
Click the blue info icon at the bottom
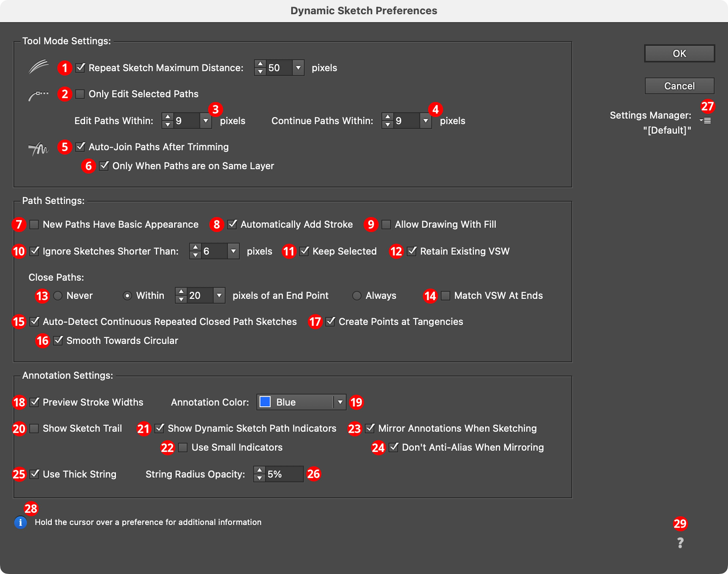(x=21, y=522)
